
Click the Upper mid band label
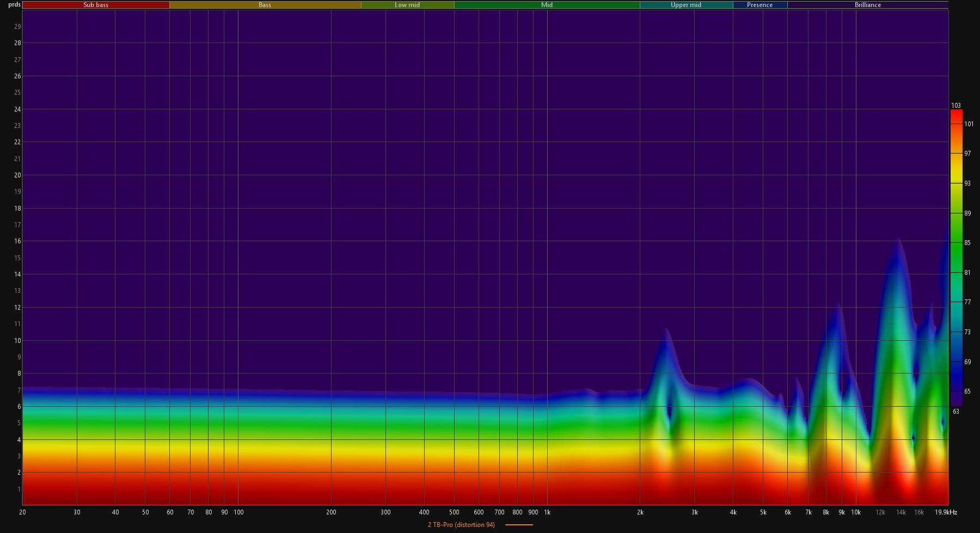tap(685, 5)
